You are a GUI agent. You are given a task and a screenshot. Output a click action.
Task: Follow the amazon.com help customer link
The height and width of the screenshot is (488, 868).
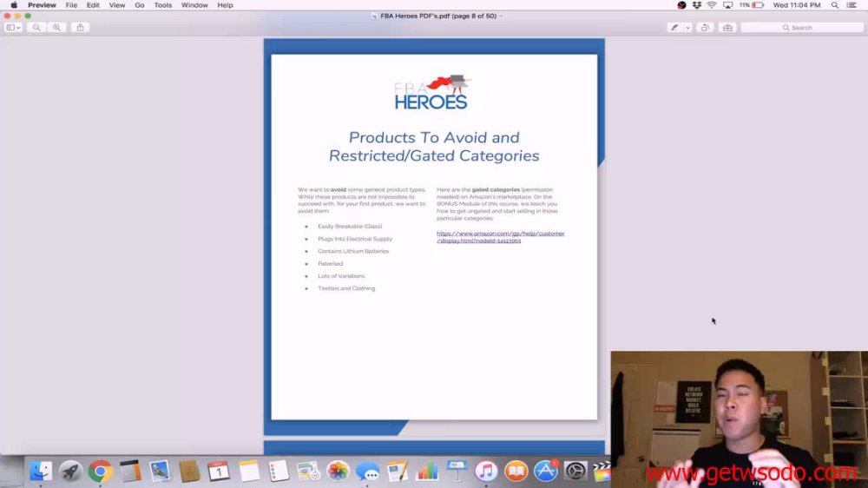[x=501, y=237]
